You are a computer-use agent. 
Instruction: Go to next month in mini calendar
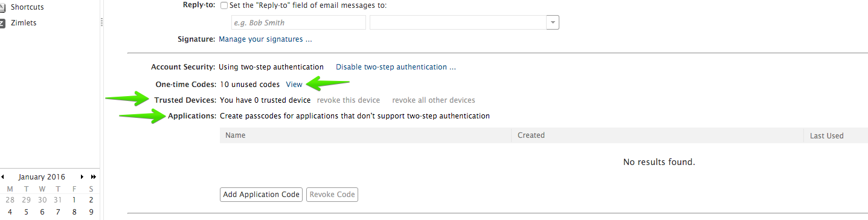click(x=82, y=177)
